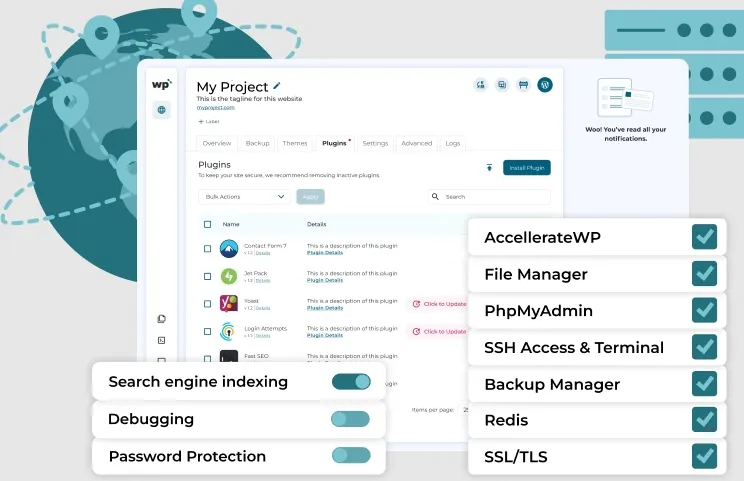Toggle the Debugging switch
Screen dimensions: 744x481
[x=350, y=419]
